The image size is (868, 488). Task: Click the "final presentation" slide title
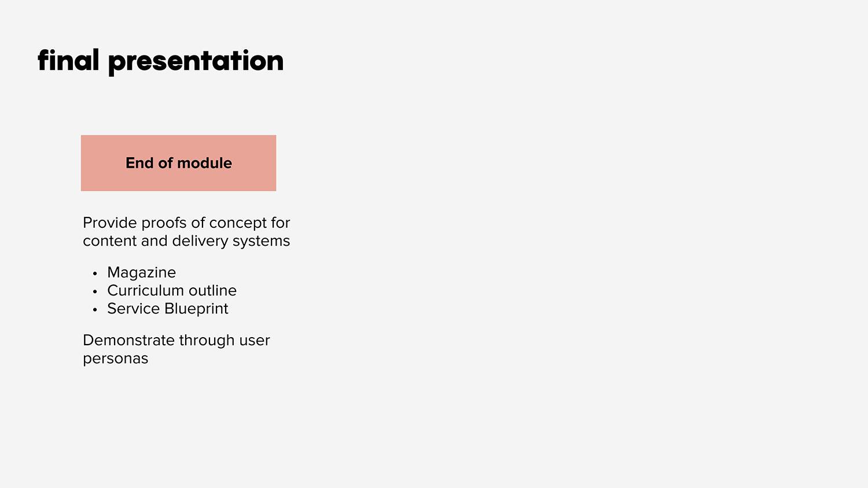point(160,62)
